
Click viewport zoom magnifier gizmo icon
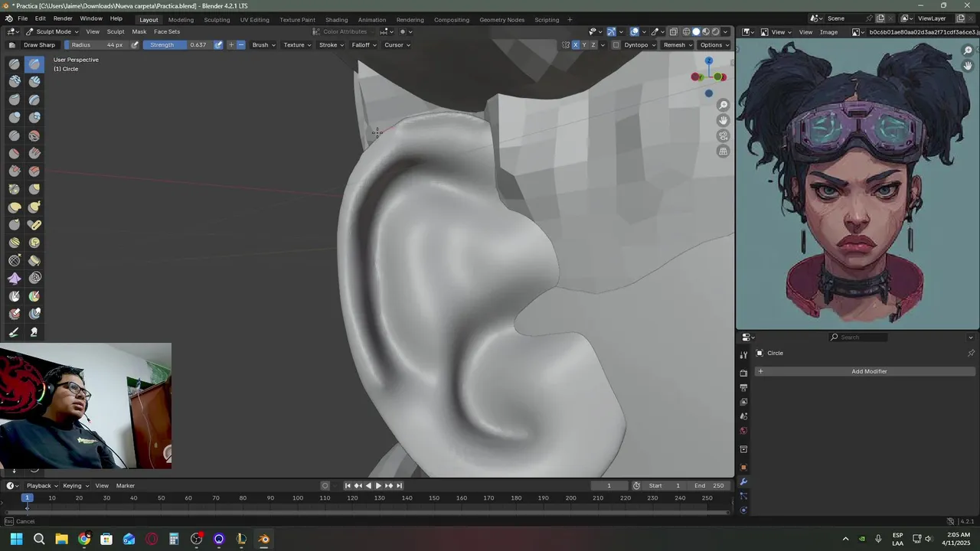point(723,105)
